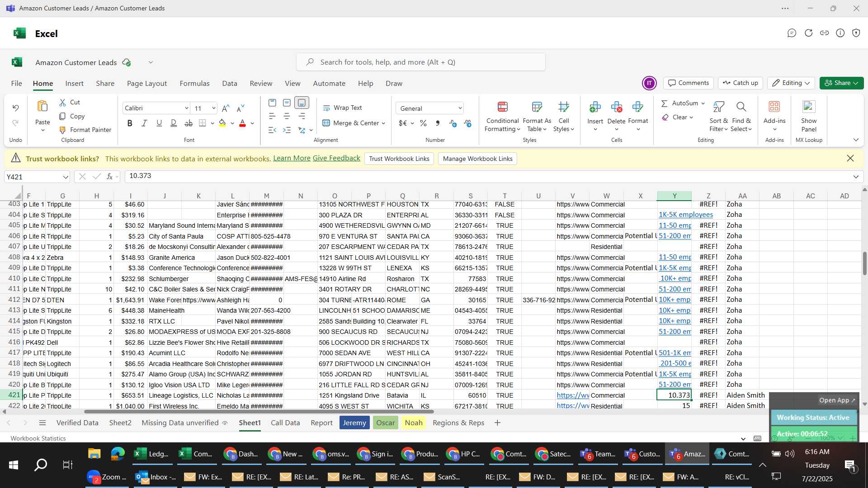Toggle Align Left
The width and height of the screenshot is (868, 488).
coord(272,116)
